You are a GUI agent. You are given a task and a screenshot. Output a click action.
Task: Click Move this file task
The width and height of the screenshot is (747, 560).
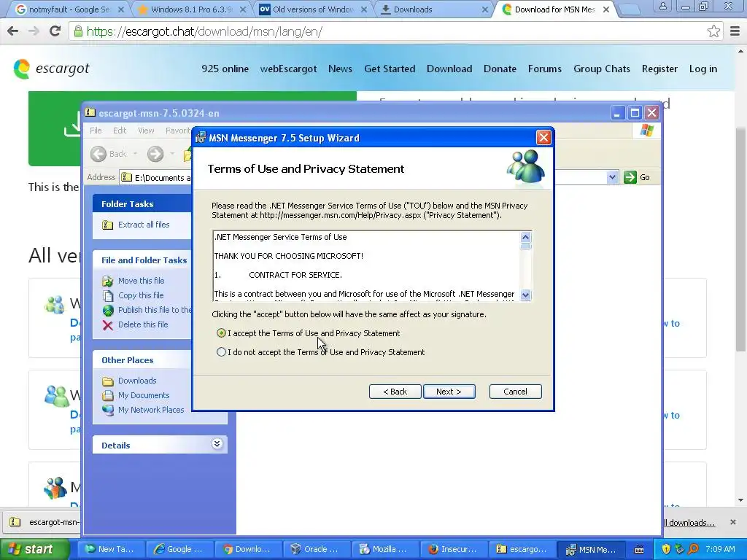click(141, 281)
